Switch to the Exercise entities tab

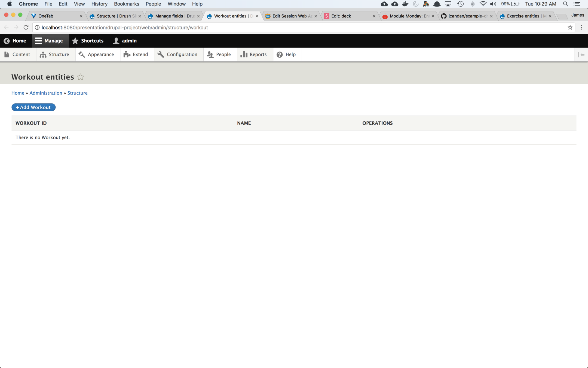pos(523,16)
